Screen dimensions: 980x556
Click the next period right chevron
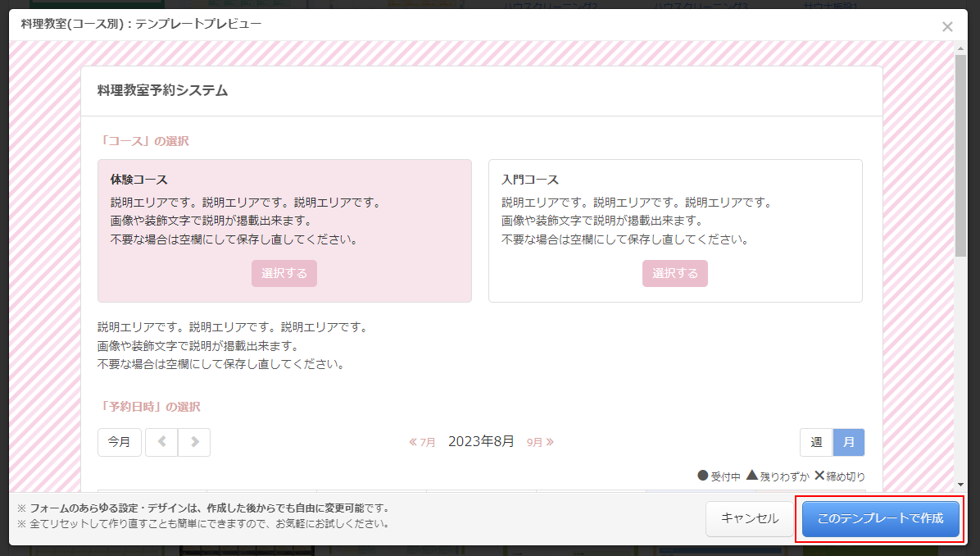[194, 442]
